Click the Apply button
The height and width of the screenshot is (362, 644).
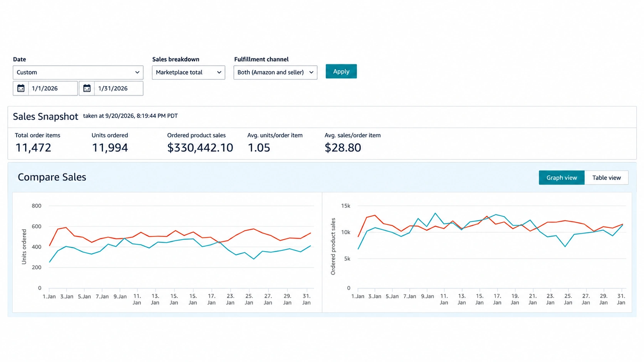[x=341, y=72]
